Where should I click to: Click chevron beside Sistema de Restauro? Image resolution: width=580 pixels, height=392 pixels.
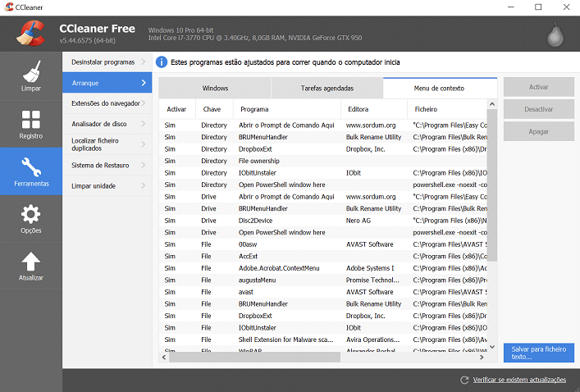[x=143, y=166]
